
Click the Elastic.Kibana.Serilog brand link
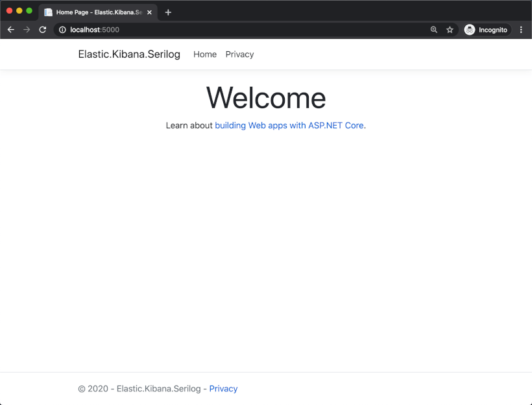click(129, 54)
